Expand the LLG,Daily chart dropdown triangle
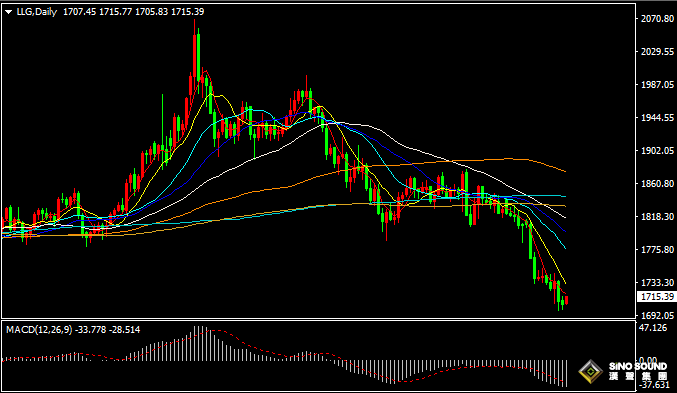Viewport: 677px width, 393px height. 8,12
